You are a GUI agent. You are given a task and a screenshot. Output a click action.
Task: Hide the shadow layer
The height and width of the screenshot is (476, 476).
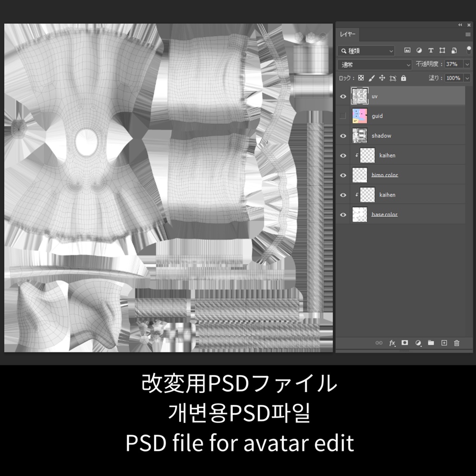pos(343,136)
